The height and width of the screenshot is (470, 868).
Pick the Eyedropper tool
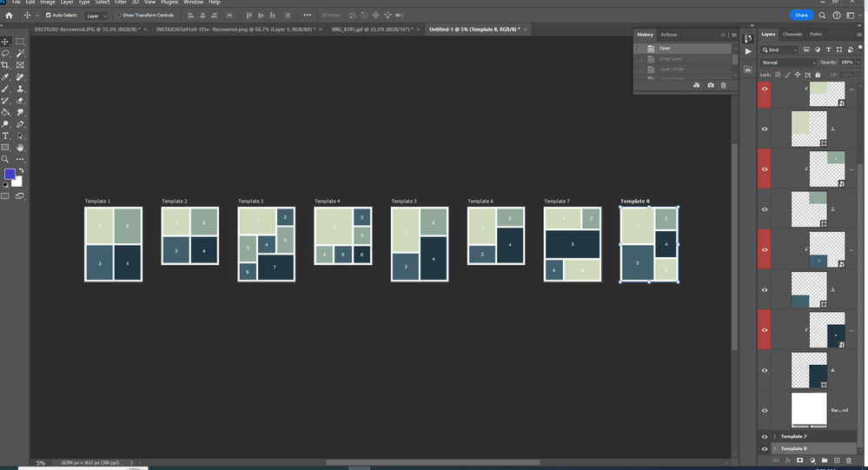pyautogui.click(x=5, y=77)
